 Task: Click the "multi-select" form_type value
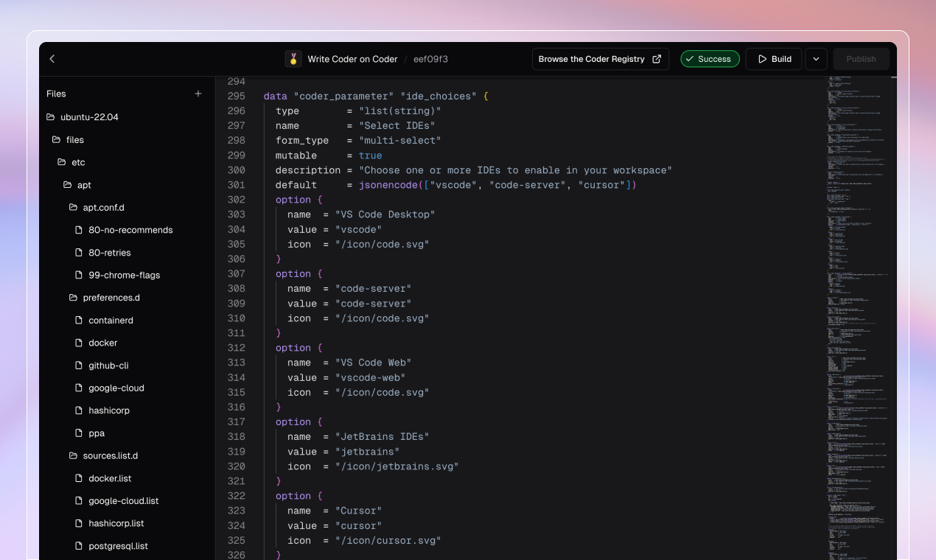tap(400, 141)
